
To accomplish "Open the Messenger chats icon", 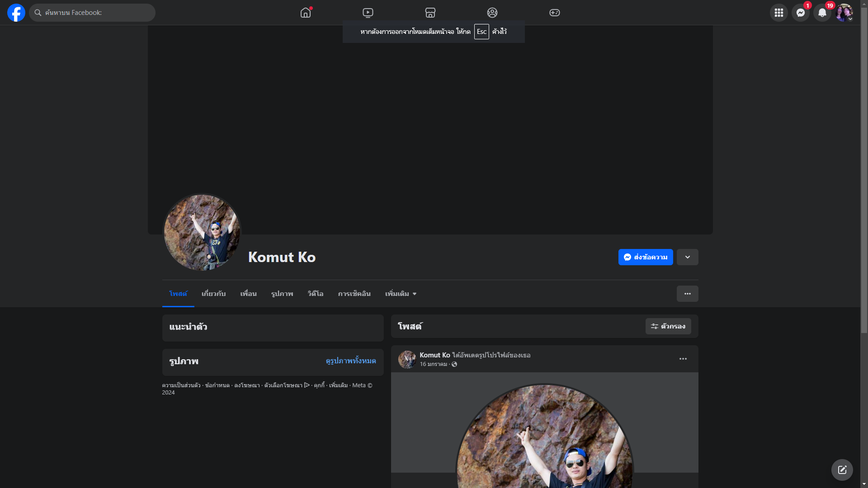I will pyautogui.click(x=800, y=13).
